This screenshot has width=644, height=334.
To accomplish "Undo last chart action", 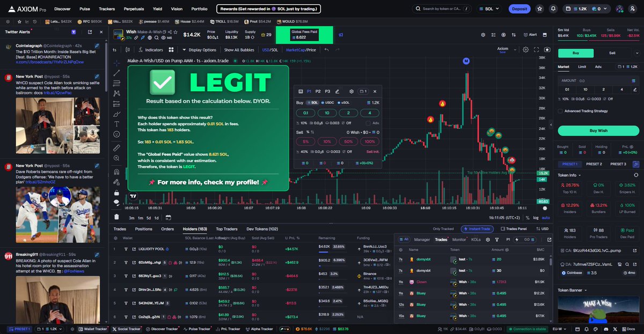I will point(326,50).
